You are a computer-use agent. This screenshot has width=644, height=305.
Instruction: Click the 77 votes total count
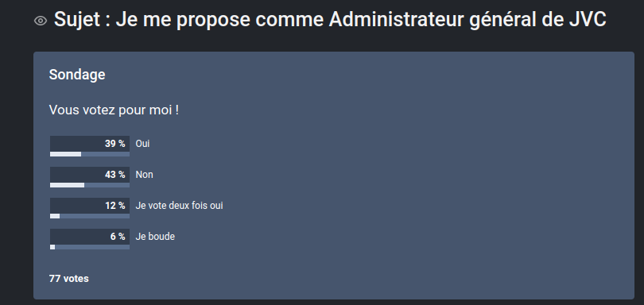(x=69, y=278)
